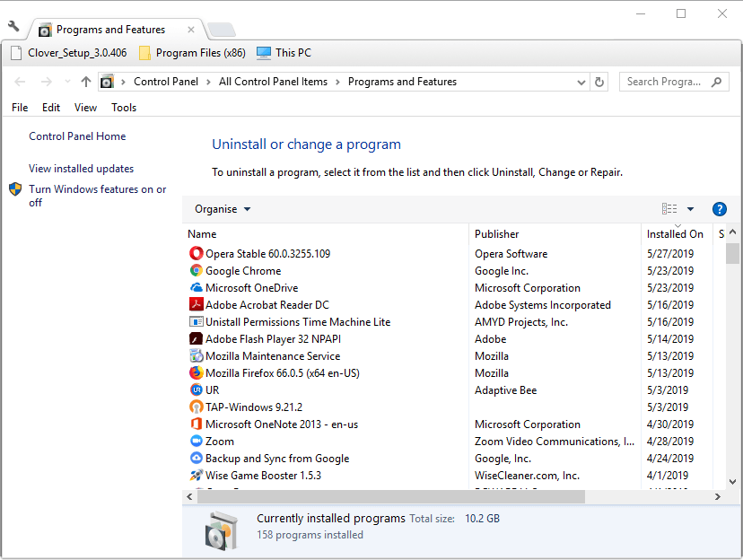Click the Clover wrench settings icon
This screenshot has height=560, width=743.
(13, 26)
